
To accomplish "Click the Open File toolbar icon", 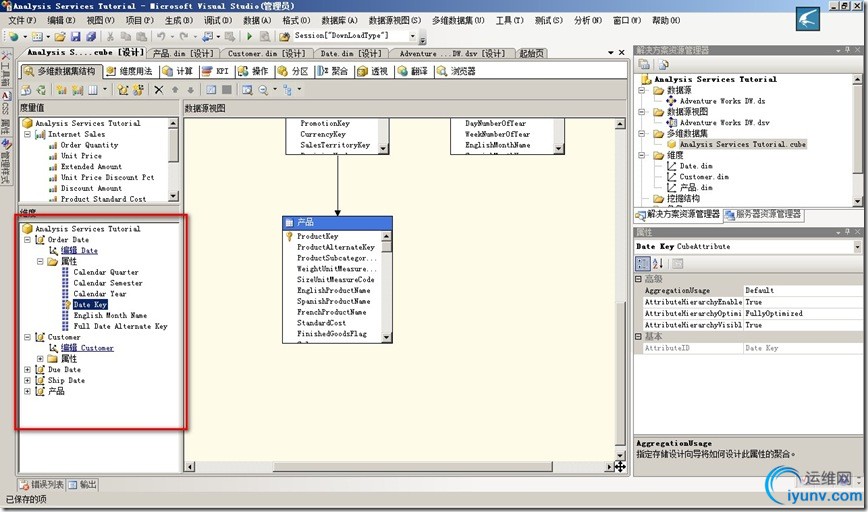I will [x=60, y=37].
